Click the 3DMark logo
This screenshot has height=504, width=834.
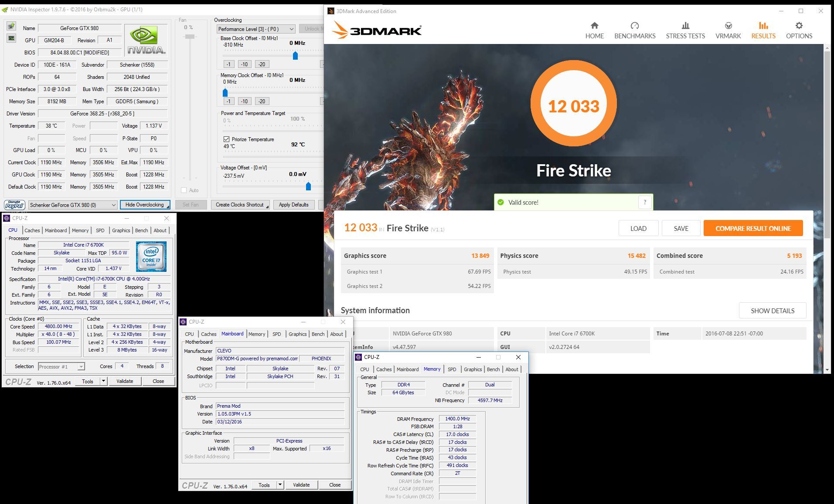click(377, 30)
